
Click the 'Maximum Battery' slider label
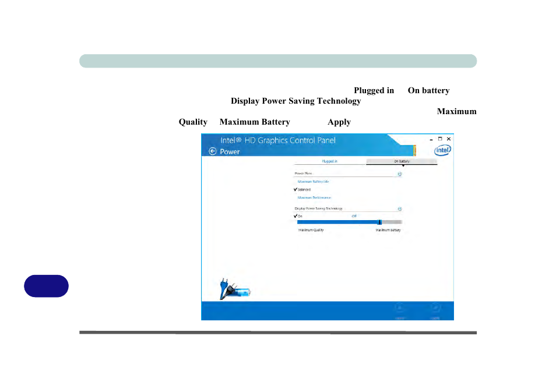tap(388, 230)
